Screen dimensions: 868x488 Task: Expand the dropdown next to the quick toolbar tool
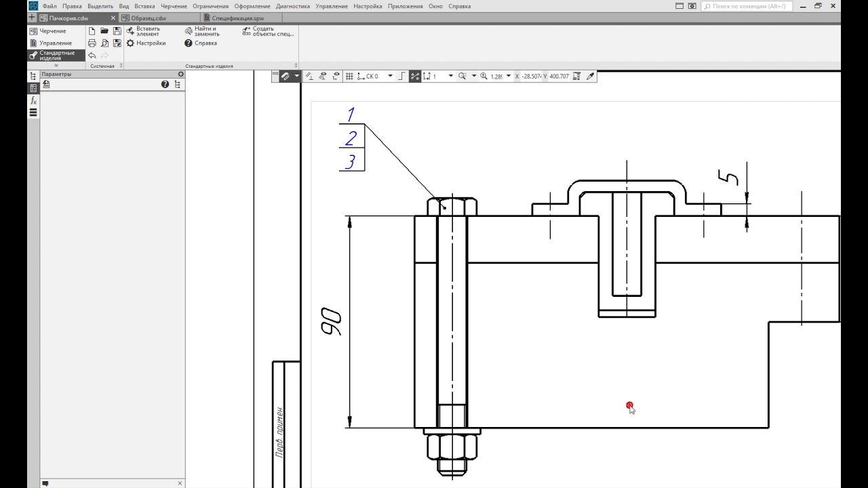tap(297, 77)
